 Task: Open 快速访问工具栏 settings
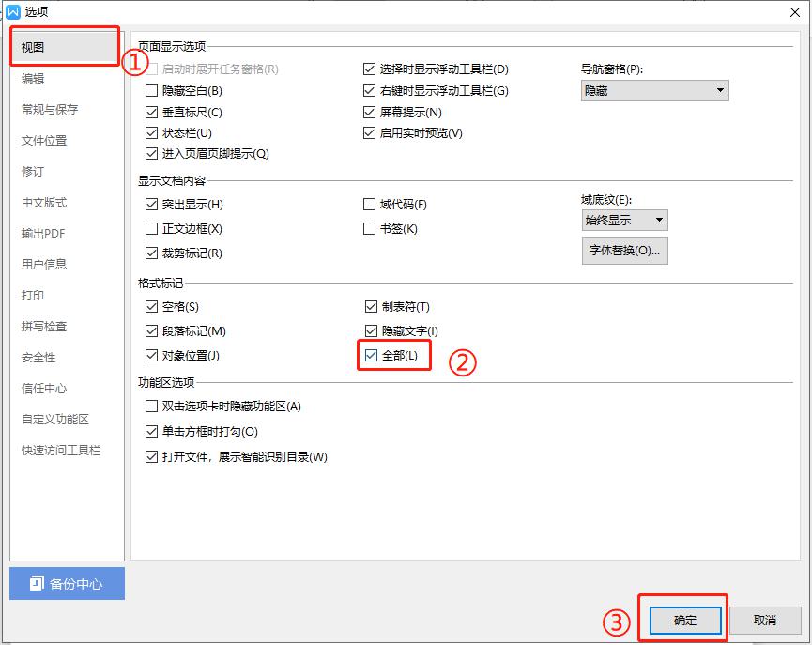tap(61, 451)
